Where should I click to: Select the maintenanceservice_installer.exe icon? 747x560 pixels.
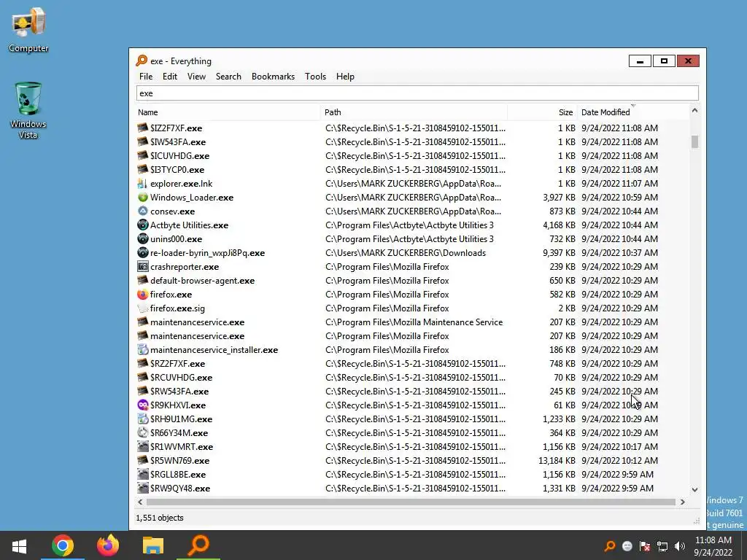(x=142, y=349)
